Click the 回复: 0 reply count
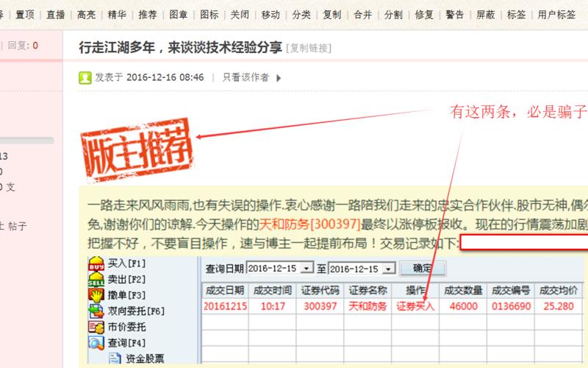This screenshot has width=588, height=368. click(x=23, y=46)
